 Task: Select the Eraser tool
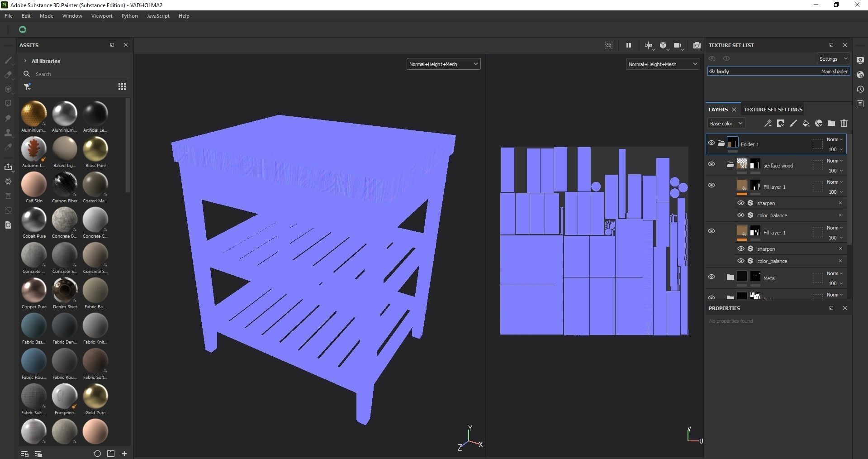tap(8, 75)
